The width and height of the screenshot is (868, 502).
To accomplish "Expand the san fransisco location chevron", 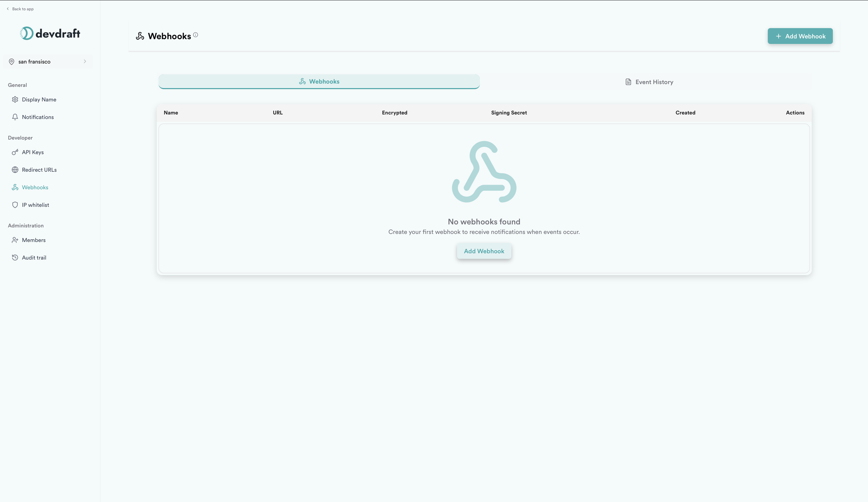I will coord(85,61).
